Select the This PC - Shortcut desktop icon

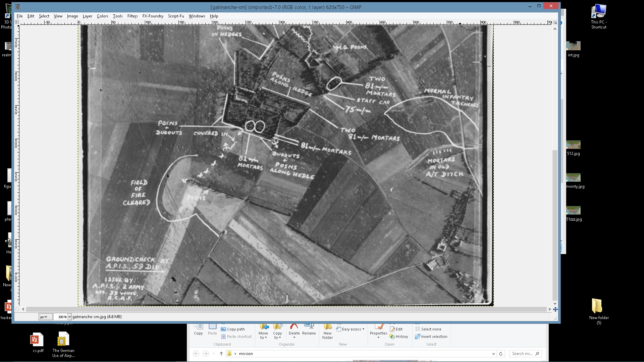pos(599,17)
